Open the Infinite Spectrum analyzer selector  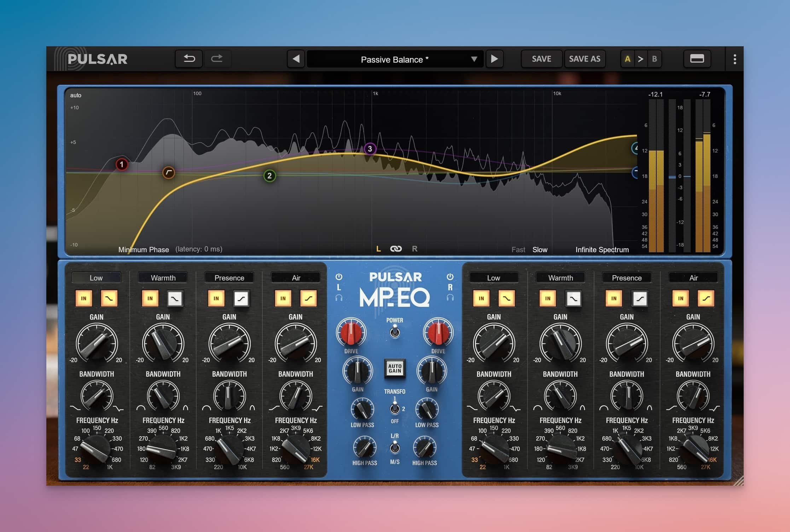coord(602,249)
